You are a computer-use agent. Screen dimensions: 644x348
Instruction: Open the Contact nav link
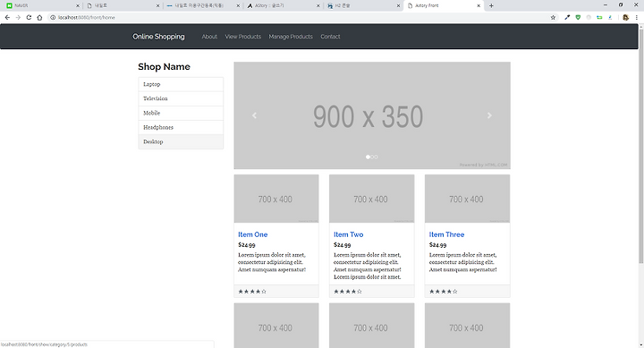[x=330, y=37]
